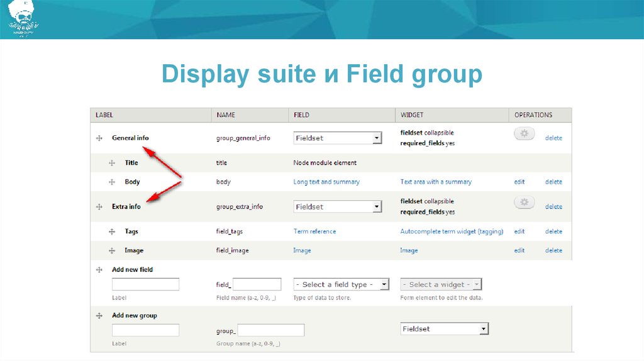The width and height of the screenshot is (644, 361).
Task: Open the Fieldset dropdown for group_extra_info
Action: [338, 206]
